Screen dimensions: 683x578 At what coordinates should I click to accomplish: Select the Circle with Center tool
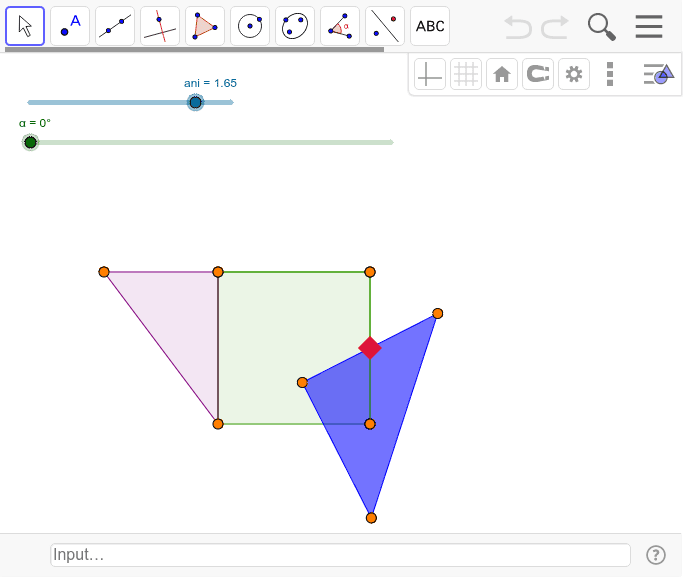tap(250, 26)
